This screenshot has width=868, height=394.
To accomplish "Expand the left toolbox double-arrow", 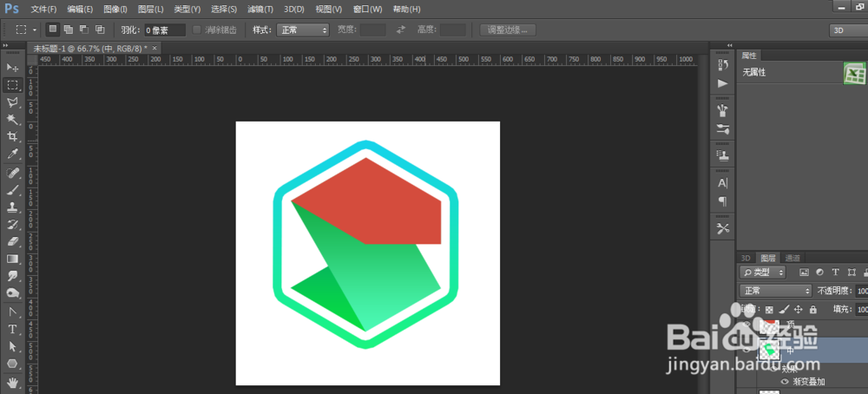I will pos(5,45).
